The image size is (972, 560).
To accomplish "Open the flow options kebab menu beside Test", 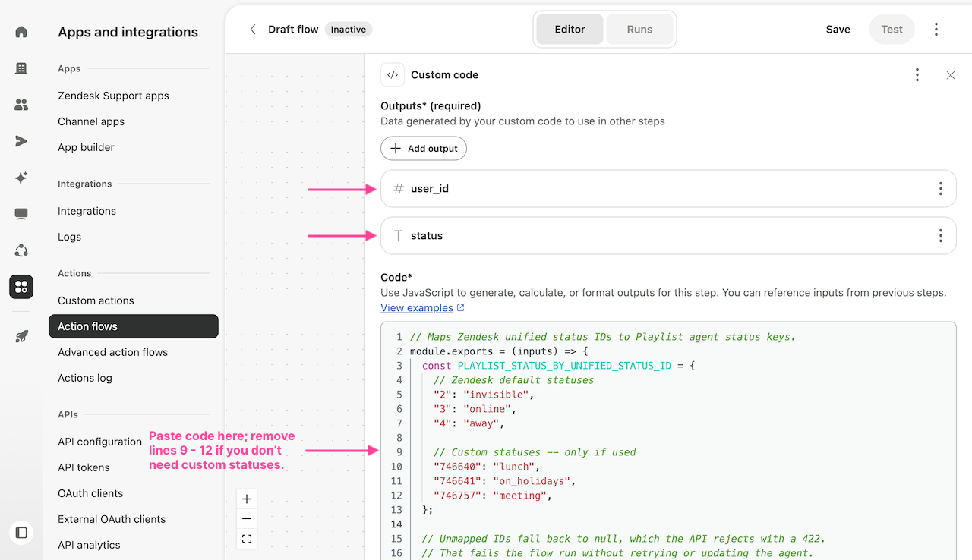I will pos(936,30).
